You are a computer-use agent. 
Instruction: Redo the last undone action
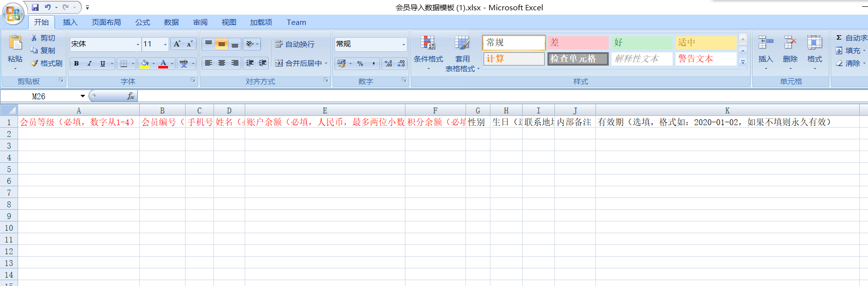tap(65, 7)
